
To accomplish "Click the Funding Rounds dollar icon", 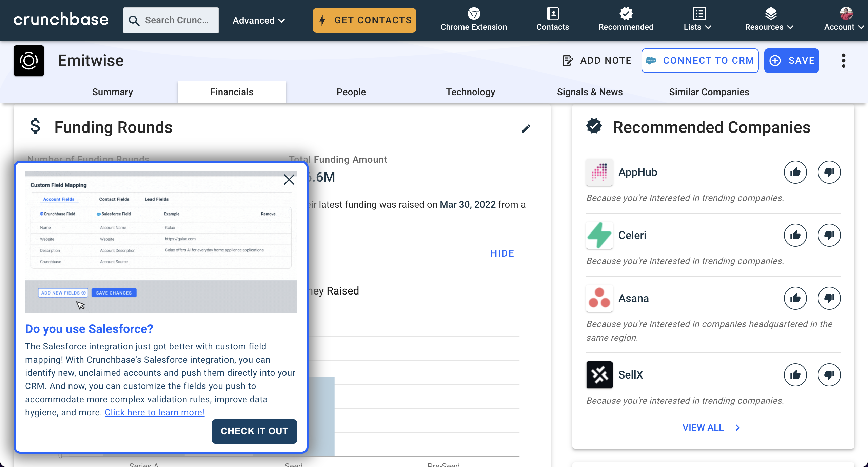I will point(35,126).
